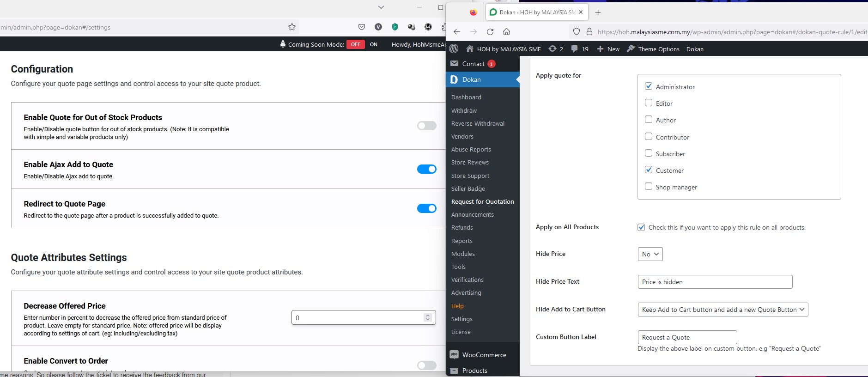Open a new browser tab
Screen dimensions: 868x377
pyautogui.click(x=598, y=12)
